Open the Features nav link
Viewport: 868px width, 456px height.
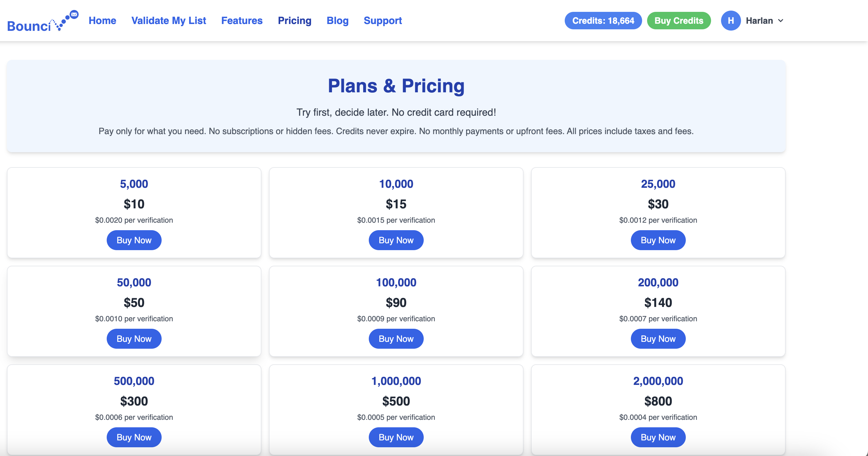coord(241,21)
